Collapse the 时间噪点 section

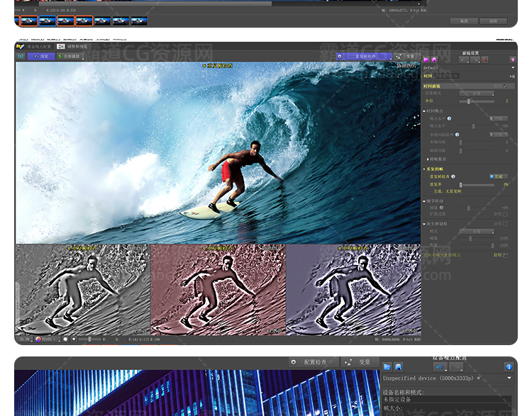pyautogui.click(x=424, y=111)
